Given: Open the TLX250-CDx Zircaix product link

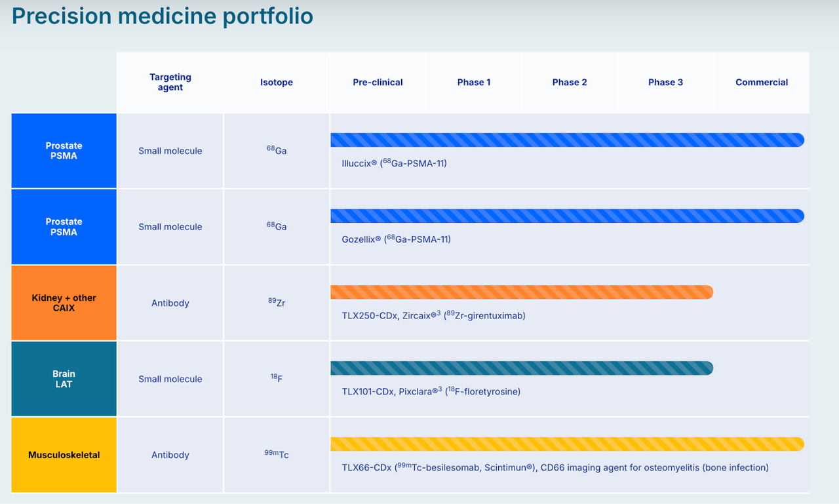Looking at the screenshot, I should [432, 315].
